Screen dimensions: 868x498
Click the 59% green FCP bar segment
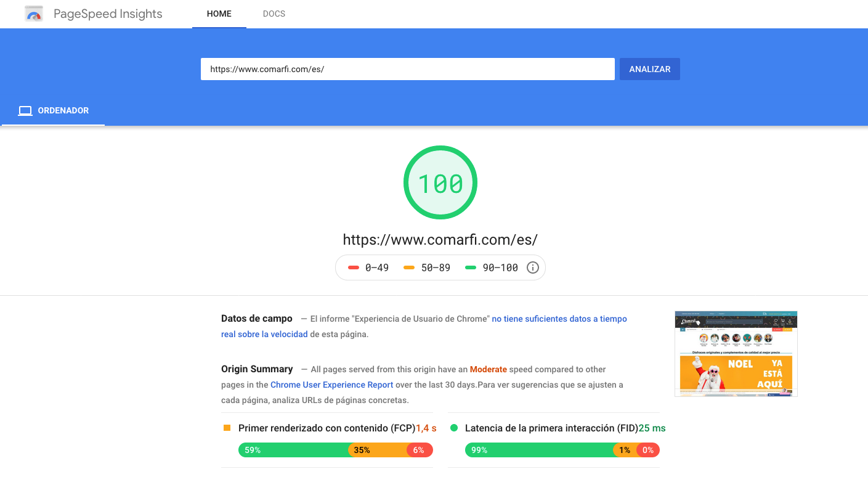click(x=293, y=450)
